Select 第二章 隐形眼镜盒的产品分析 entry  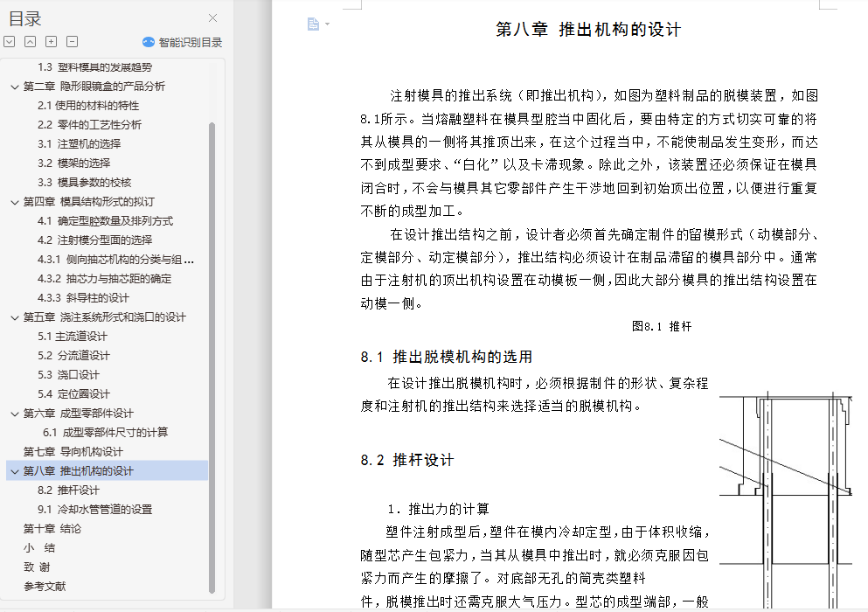pyautogui.click(x=94, y=87)
